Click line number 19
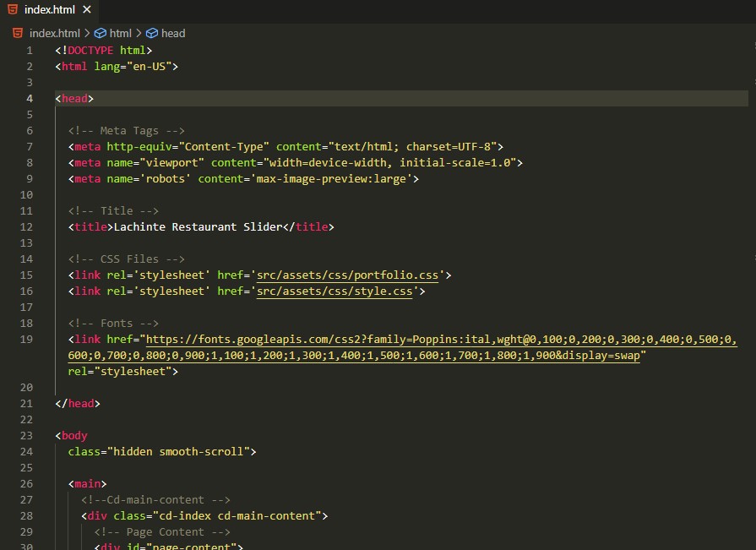This screenshot has width=756, height=550. 26,340
